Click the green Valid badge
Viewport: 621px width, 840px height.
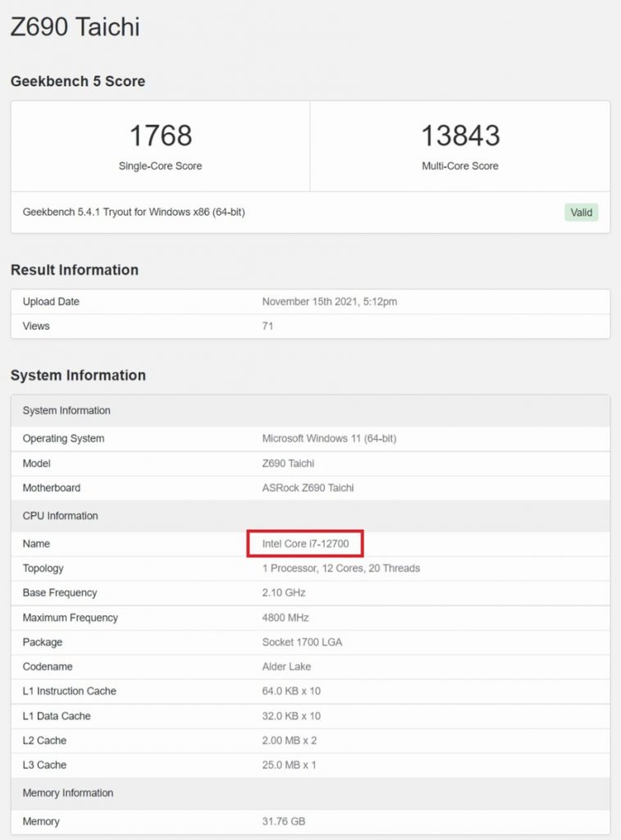(x=582, y=212)
